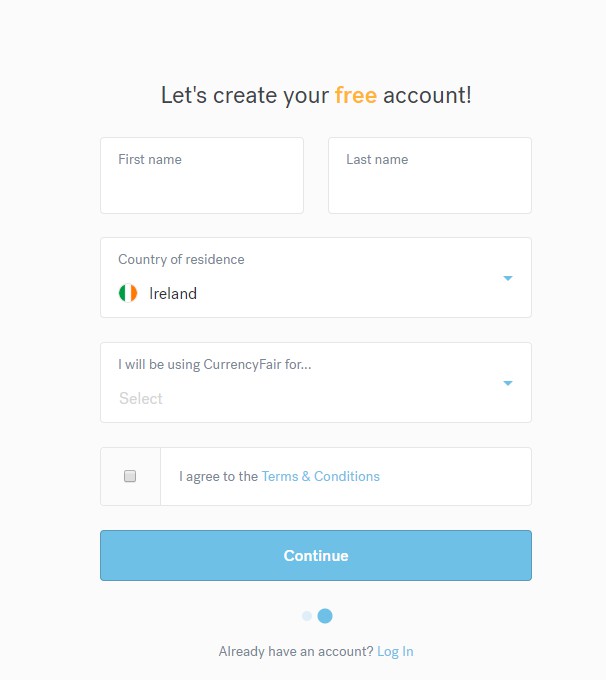Focus the Last name input field
The height and width of the screenshot is (680, 606).
[x=429, y=185]
